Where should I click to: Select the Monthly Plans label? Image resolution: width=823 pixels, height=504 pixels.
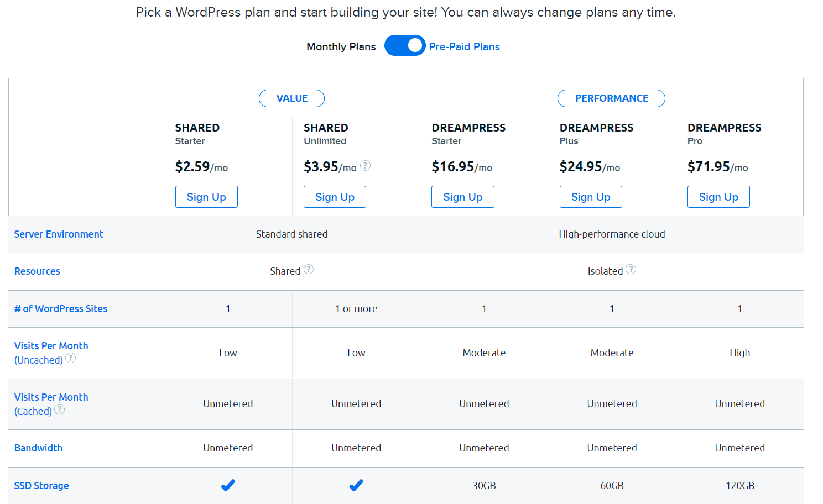tap(341, 46)
